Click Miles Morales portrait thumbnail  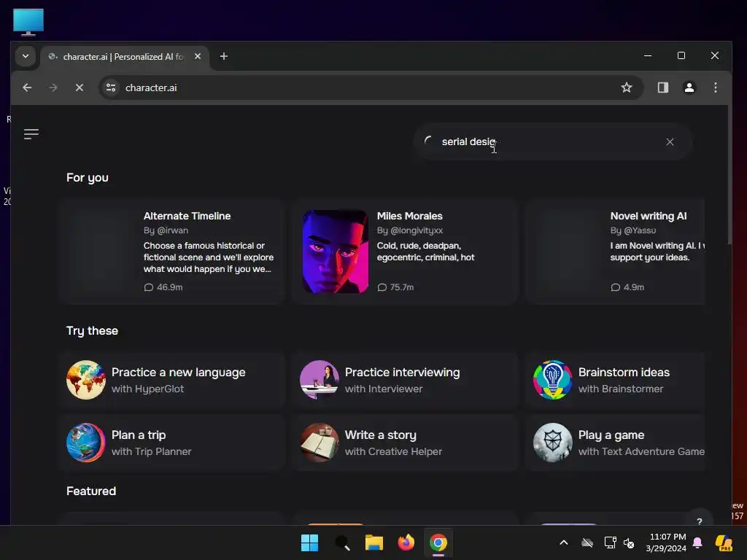(336, 252)
